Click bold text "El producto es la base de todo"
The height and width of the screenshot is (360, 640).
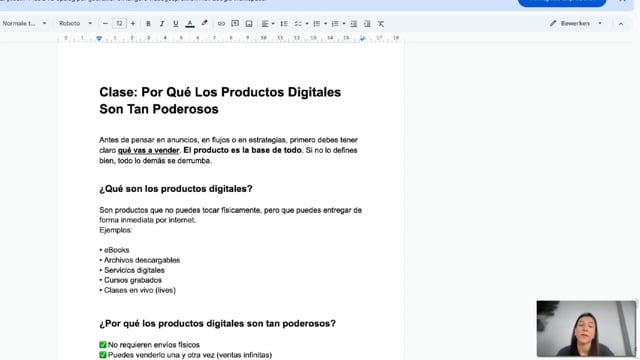pyautogui.click(x=242, y=150)
